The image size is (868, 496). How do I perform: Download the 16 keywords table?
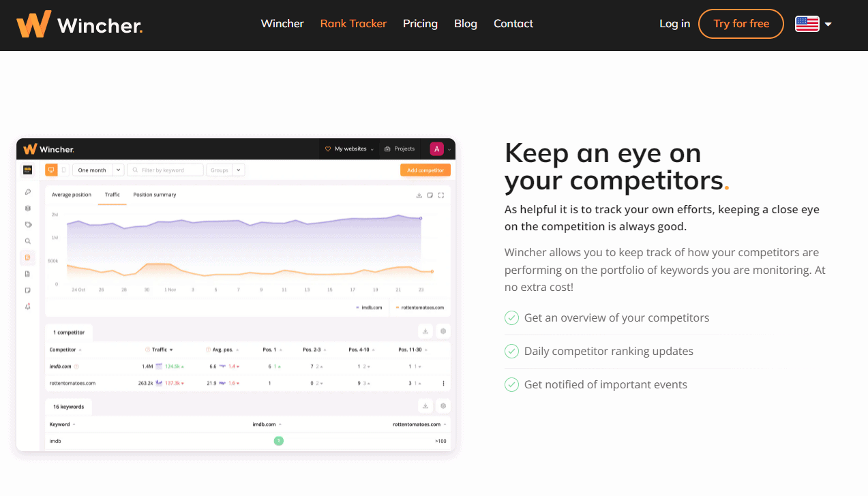(x=425, y=406)
